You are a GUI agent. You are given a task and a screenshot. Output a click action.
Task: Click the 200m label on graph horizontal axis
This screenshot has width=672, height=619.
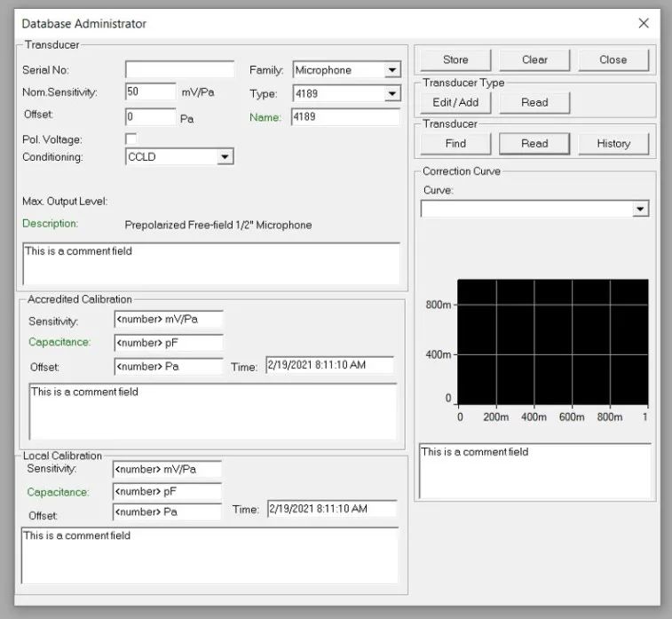coord(496,417)
